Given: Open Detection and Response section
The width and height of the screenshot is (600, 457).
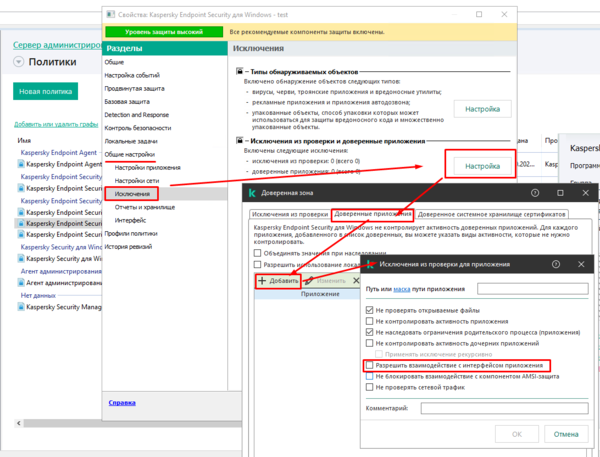Looking at the screenshot, I should pos(137,115).
